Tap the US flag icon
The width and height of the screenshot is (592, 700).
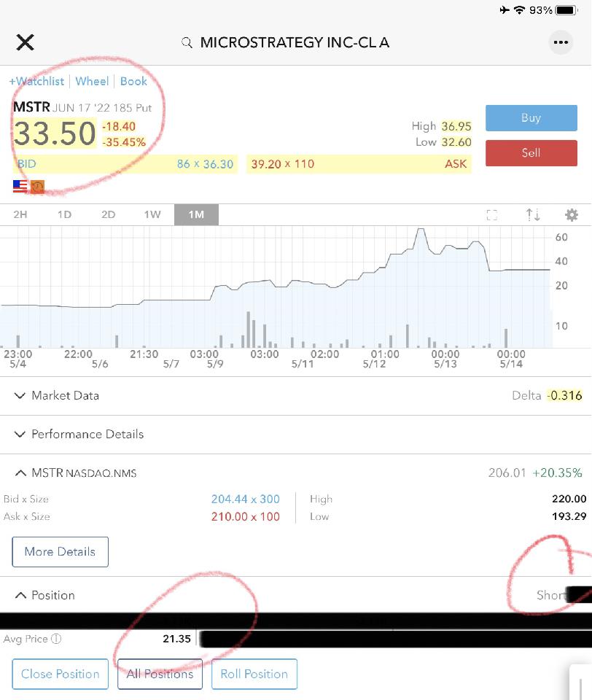20,187
